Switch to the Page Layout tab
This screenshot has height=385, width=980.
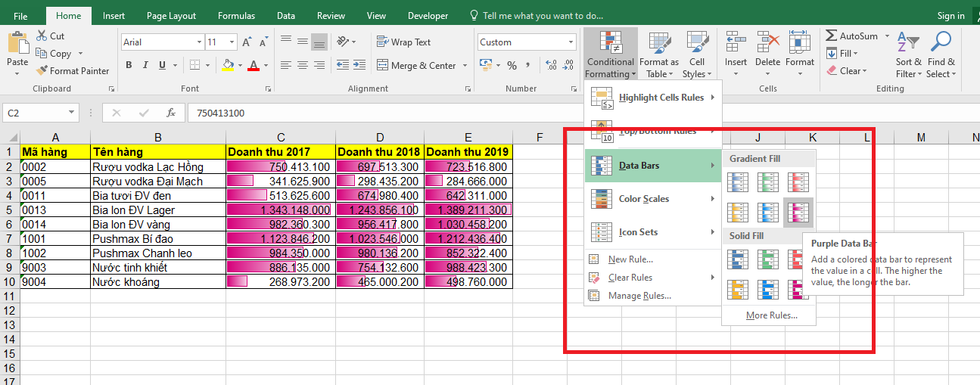[x=171, y=16]
